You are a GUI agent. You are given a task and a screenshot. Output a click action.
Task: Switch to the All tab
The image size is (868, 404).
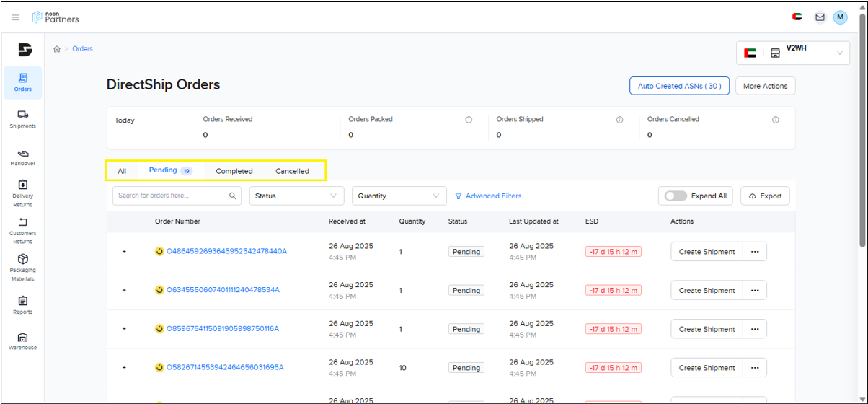122,171
